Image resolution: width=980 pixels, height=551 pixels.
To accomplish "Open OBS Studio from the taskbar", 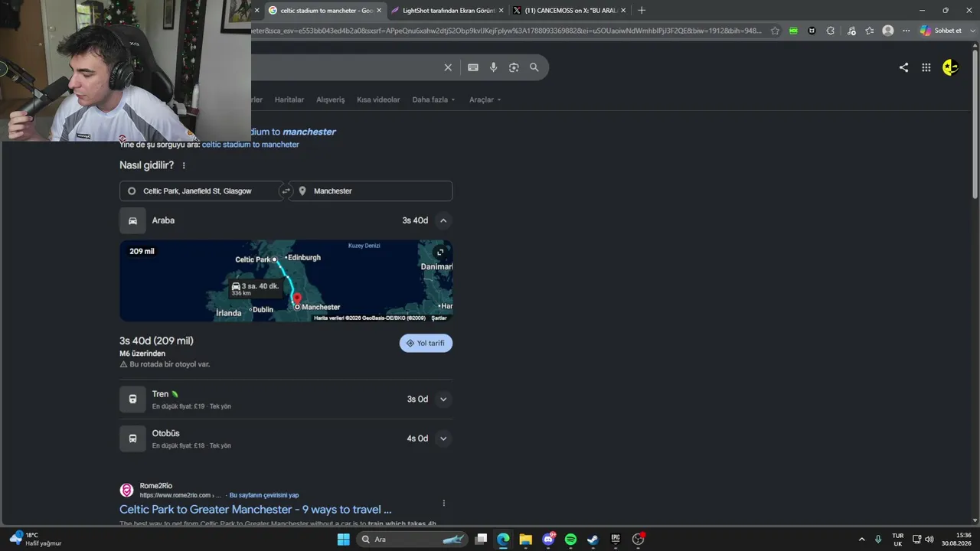I will [638, 540].
